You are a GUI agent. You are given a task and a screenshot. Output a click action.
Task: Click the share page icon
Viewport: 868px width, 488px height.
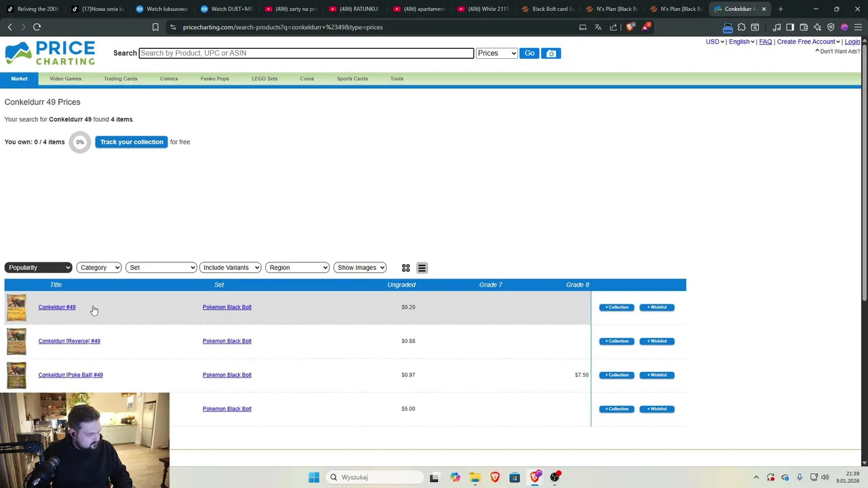613,27
